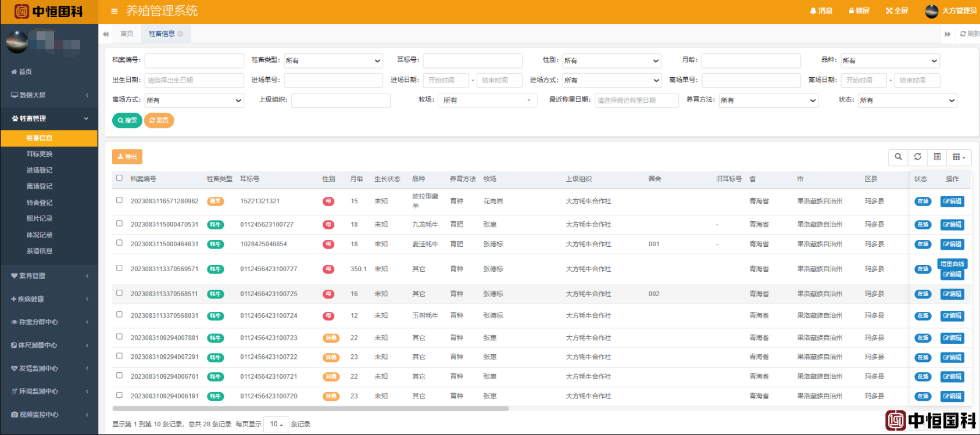Expand 体尺测量中心 in the sidebar
This screenshot has width=980, height=435.
[49, 345]
